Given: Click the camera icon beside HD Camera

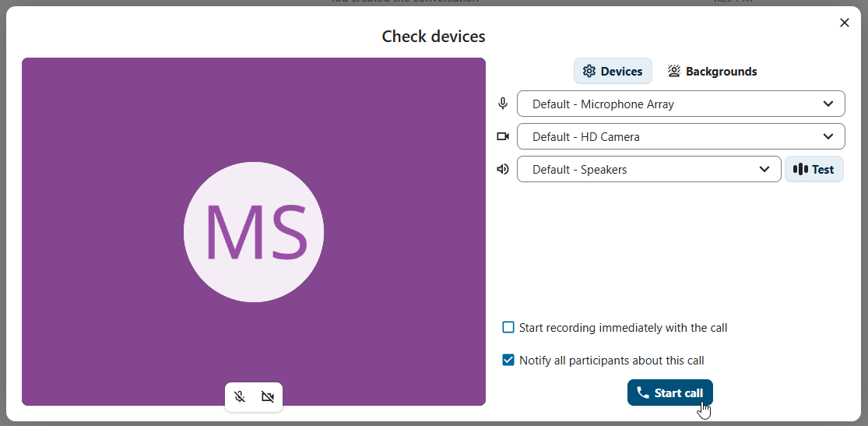Looking at the screenshot, I should 503,136.
